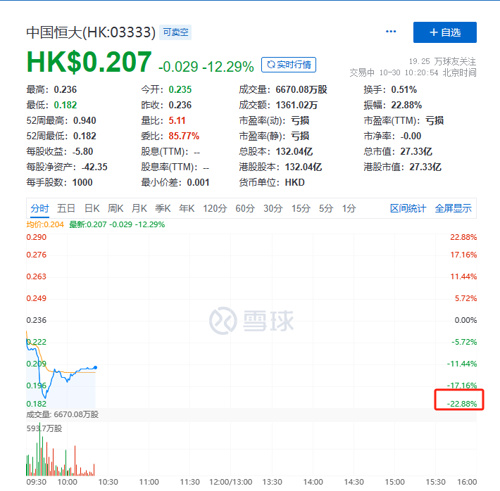Select the 季K chart tab
Screen dimensions: 500x491
click(163, 209)
